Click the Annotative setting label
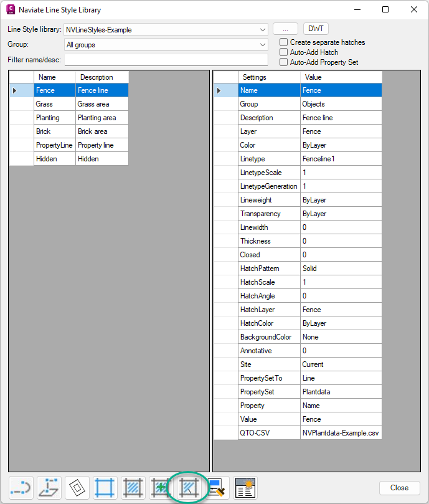429x504 pixels. pos(269,351)
